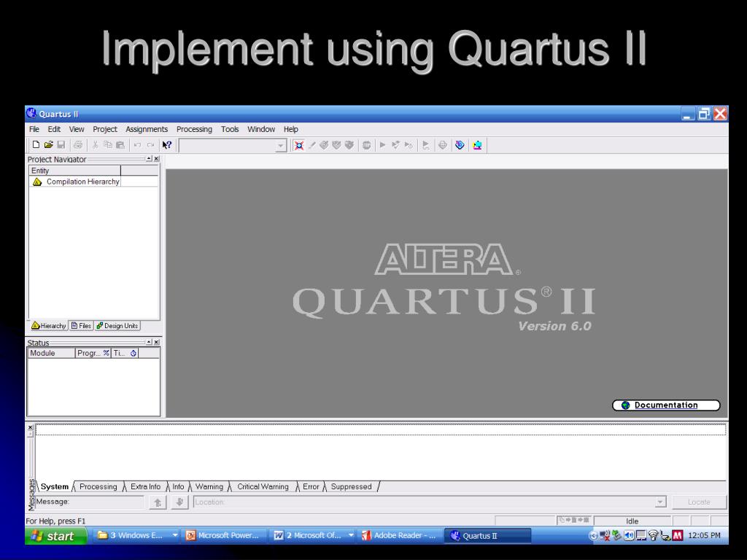
Task: Open the Assignments menu
Action: coord(147,129)
